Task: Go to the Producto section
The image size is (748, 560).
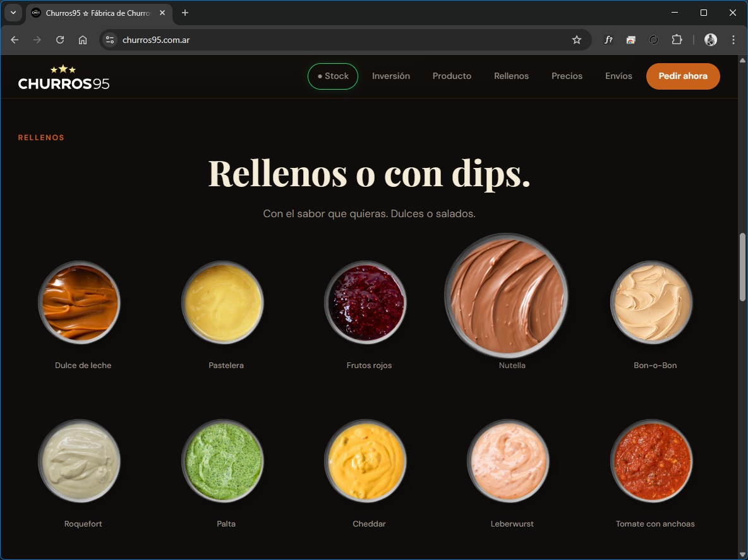Action: pyautogui.click(x=452, y=76)
